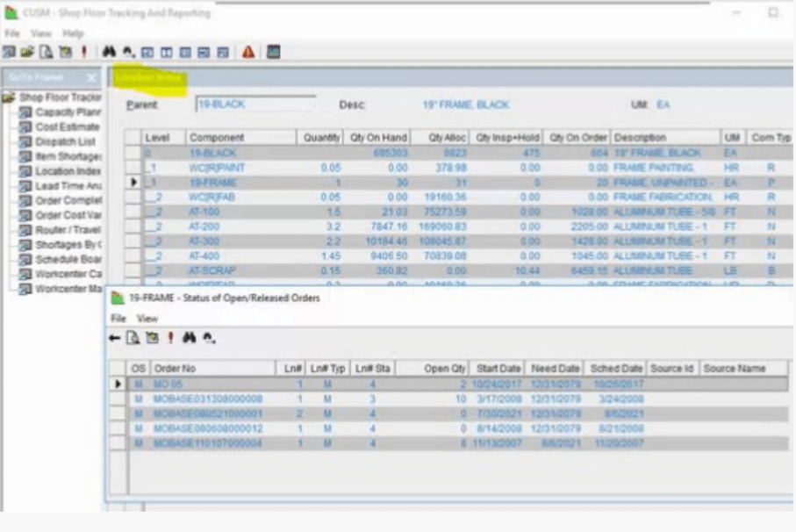796x532 pixels.
Task: Click the Capacity Planning tree icon
Action: (25, 112)
